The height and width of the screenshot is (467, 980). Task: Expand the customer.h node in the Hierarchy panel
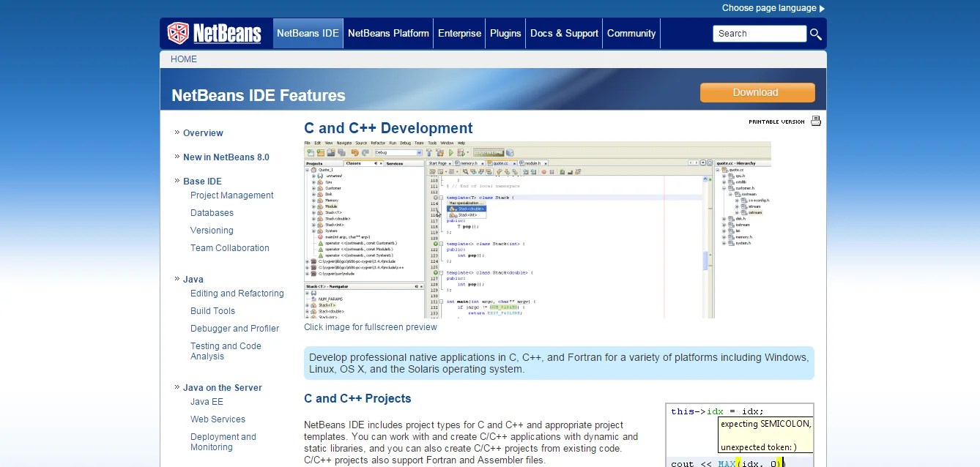722,188
